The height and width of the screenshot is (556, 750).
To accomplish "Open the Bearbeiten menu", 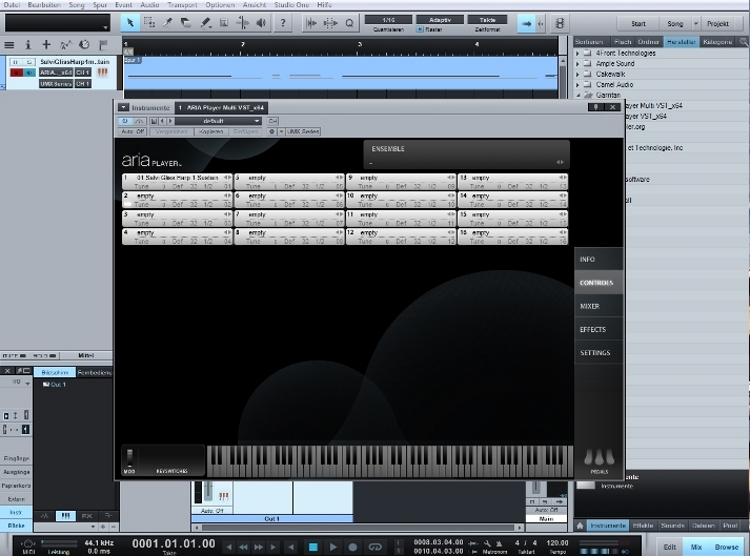I will point(44,5).
